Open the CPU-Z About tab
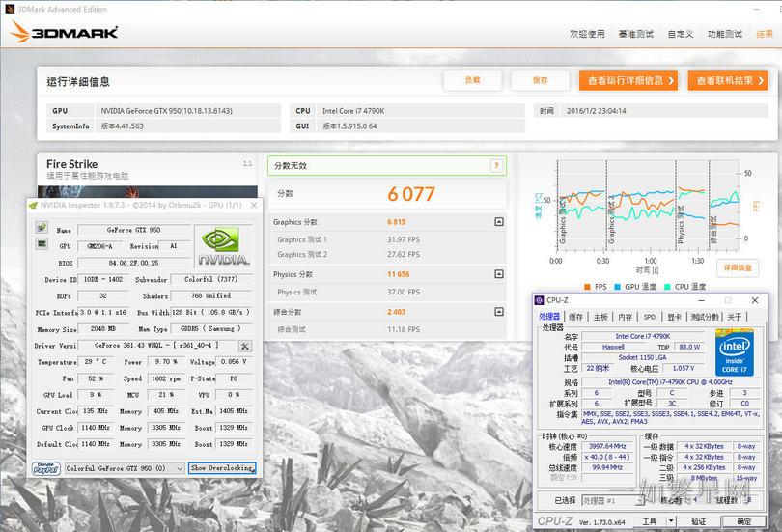The height and width of the screenshot is (532, 782). (x=734, y=317)
